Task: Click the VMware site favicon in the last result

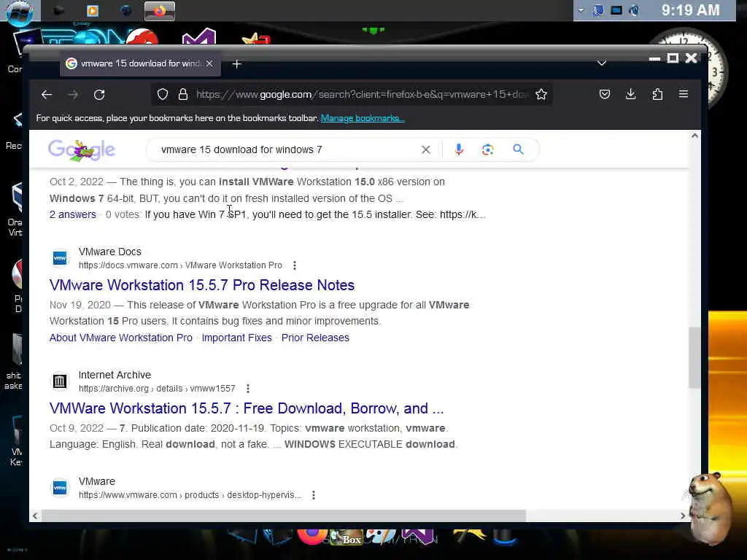Action: 60,488
